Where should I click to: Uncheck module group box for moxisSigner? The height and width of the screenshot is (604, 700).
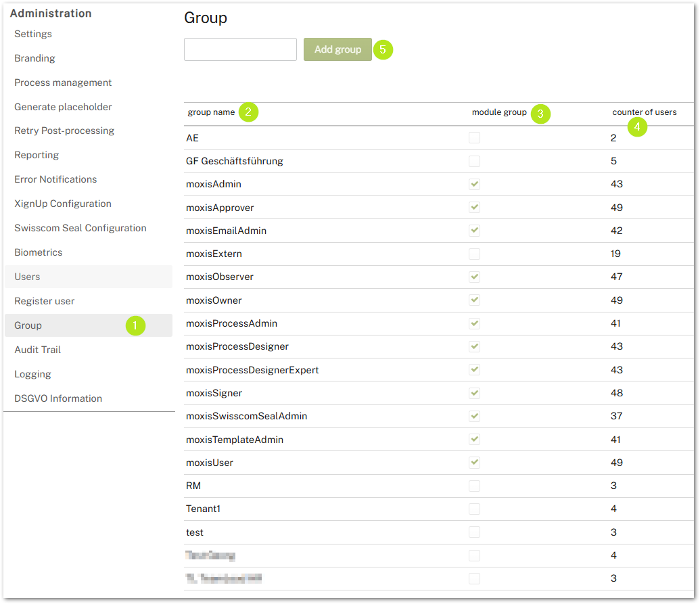pyautogui.click(x=475, y=393)
